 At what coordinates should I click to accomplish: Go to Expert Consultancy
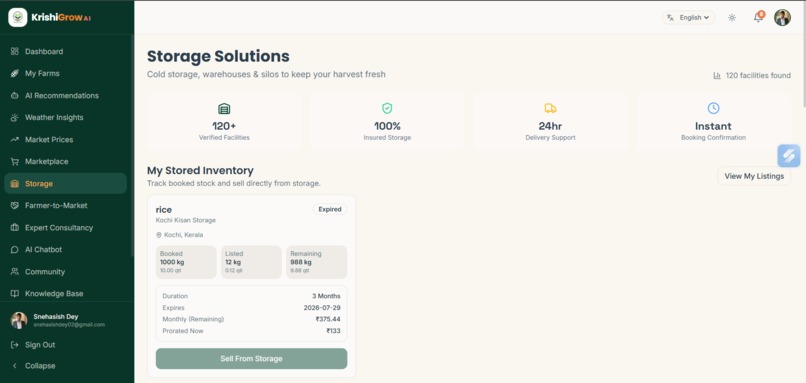65,228
